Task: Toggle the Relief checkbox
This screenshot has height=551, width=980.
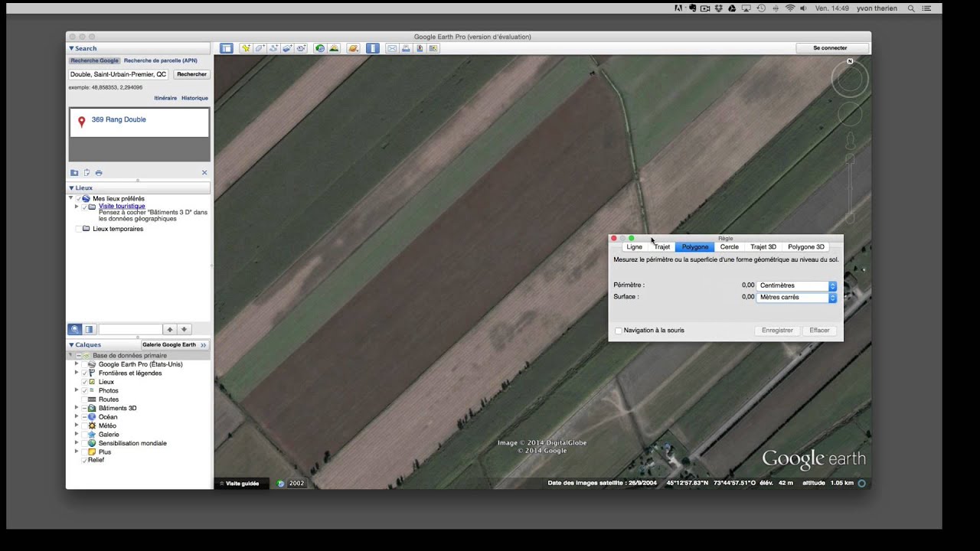Action: (84, 461)
